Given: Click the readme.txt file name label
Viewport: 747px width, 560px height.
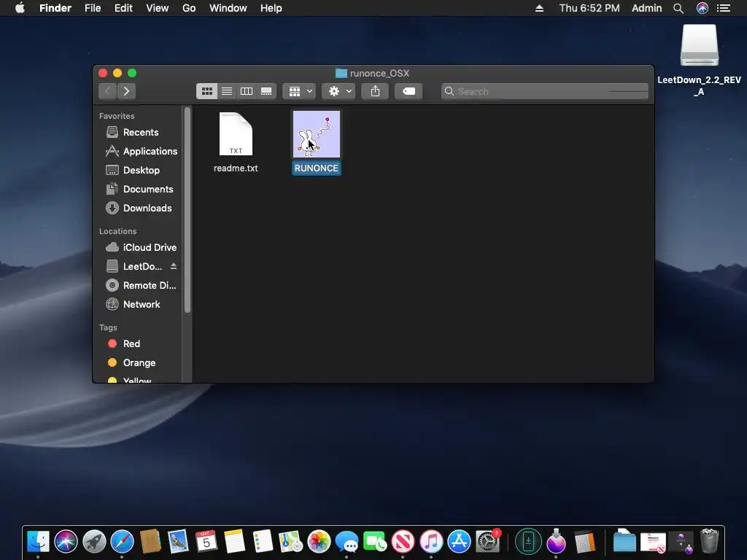Looking at the screenshot, I should coord(236,168).
